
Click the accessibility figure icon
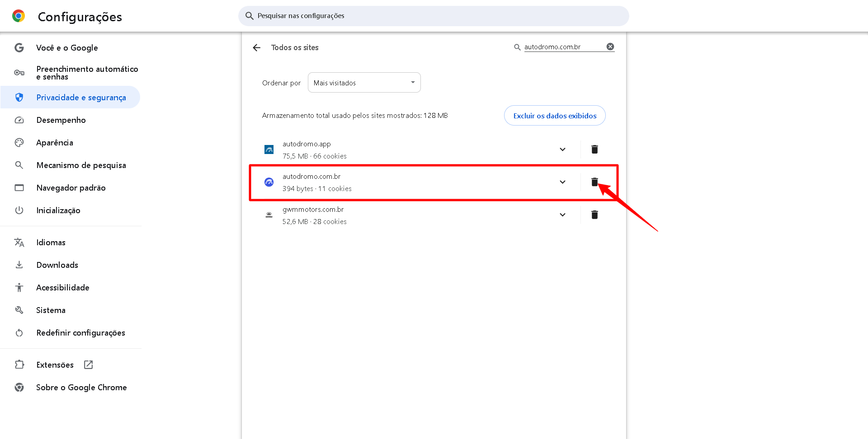click(x=19, y=288)
